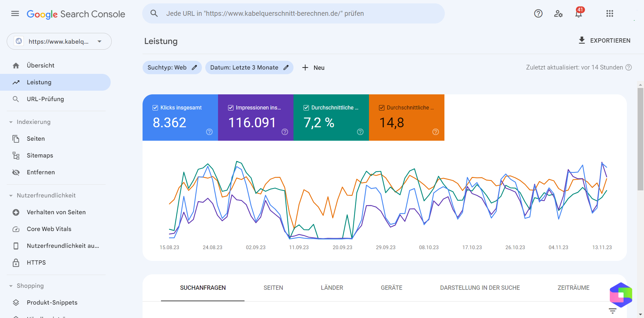Image resolution: width=644 pixels, height=318 pixels.
Task: Click the Produkt-Snippets layers icon
Action: pos(16,303)
